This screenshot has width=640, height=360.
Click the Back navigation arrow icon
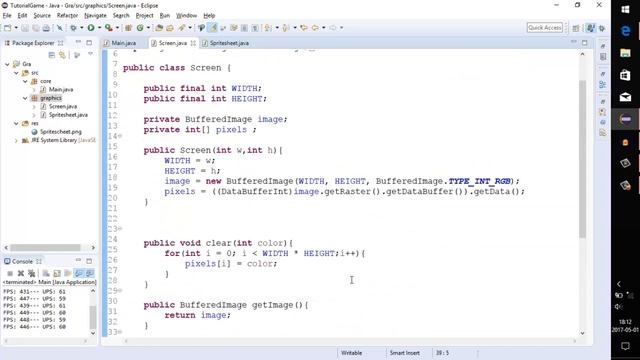[x=315, y=28]
